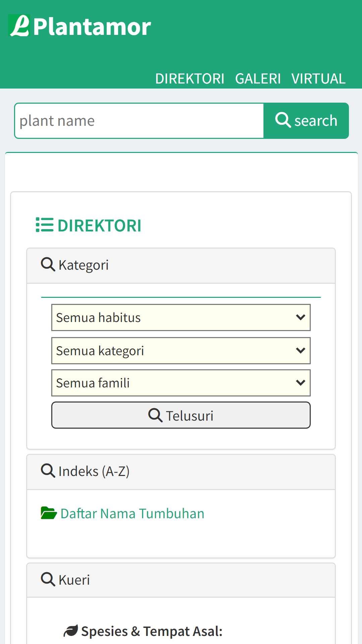This screenshot has width=362, height=644.
Task: Focus the plant name search field
Action: pos(139,121)
